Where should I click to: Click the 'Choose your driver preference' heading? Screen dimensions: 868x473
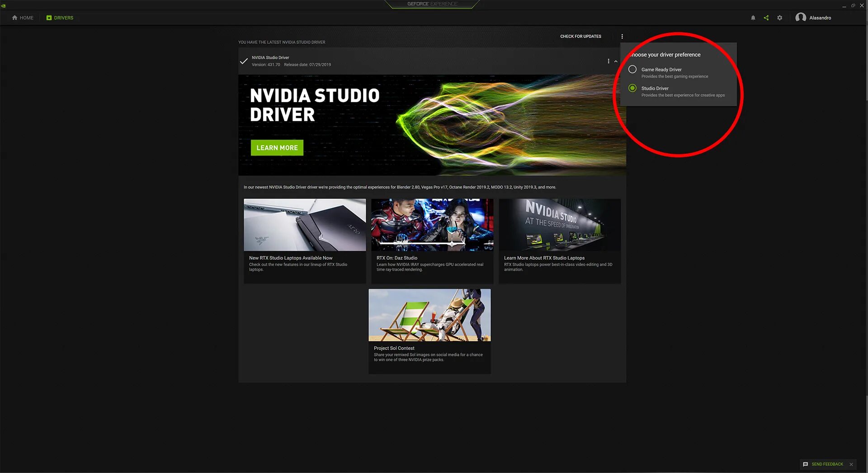tap(665, 55)
